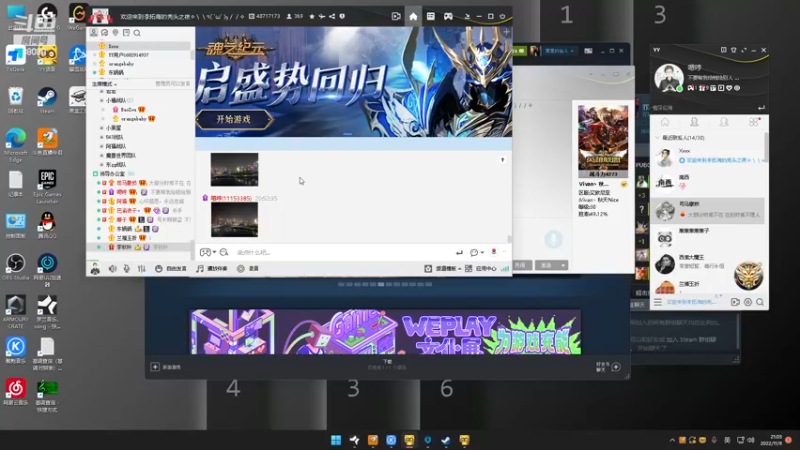800x450 pixels.
Task: Open the home tab icon in YY channel title bar
Action: click(x=413, y=16)
